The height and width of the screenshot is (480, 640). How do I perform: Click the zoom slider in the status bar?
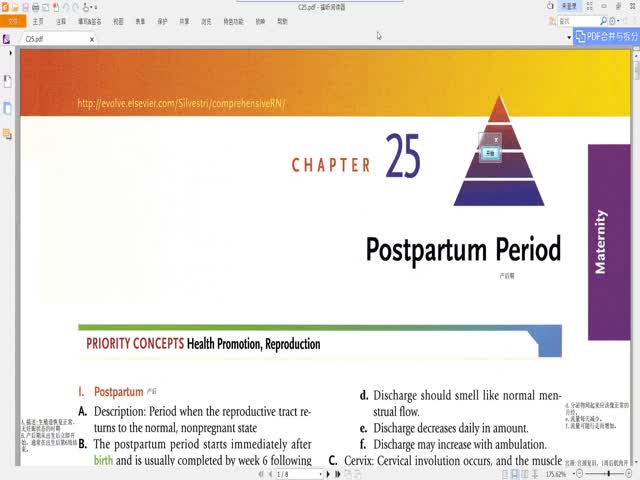click(x=607, y=474)
